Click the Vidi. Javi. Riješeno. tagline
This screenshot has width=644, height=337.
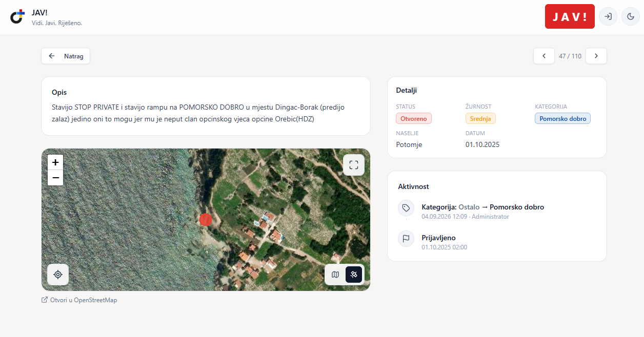57,23
